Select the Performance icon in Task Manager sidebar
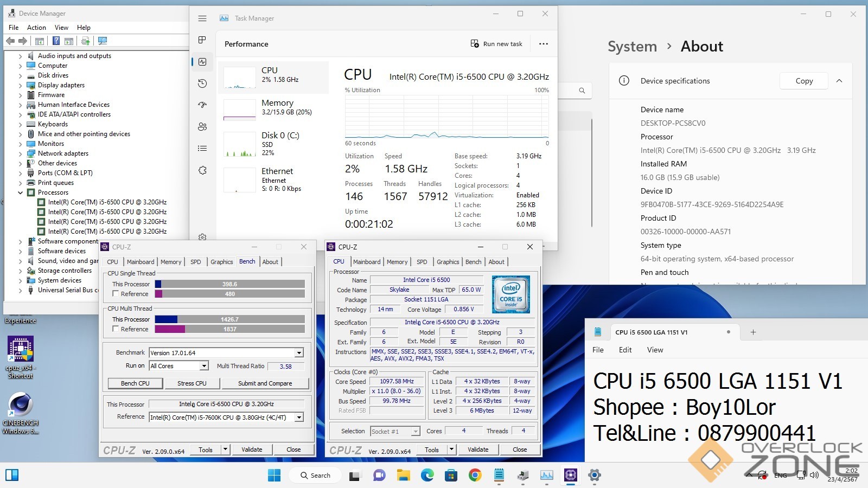Screen dimensions: 868x488 point(202,62)
